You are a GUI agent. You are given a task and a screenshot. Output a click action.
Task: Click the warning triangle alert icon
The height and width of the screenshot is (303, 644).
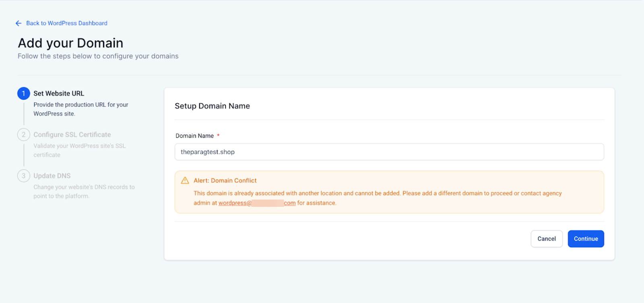click(185, 181)
